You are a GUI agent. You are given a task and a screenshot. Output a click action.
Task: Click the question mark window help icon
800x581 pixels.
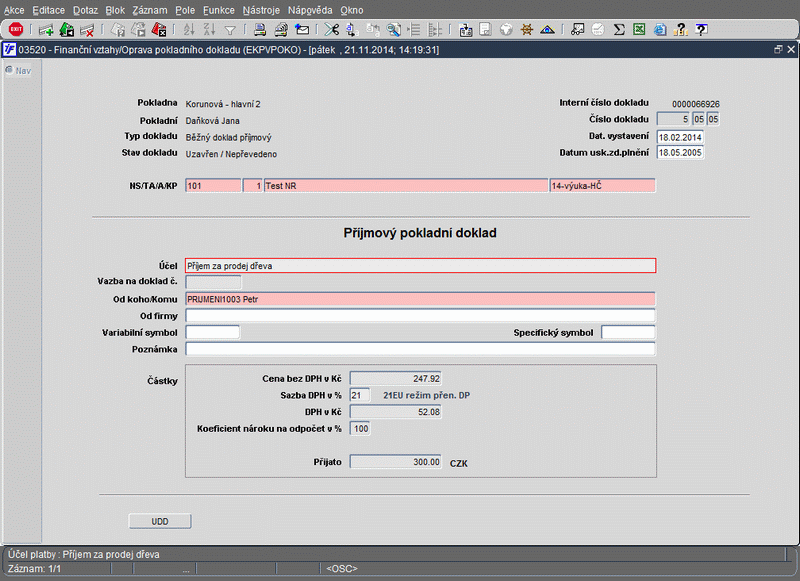702,30
